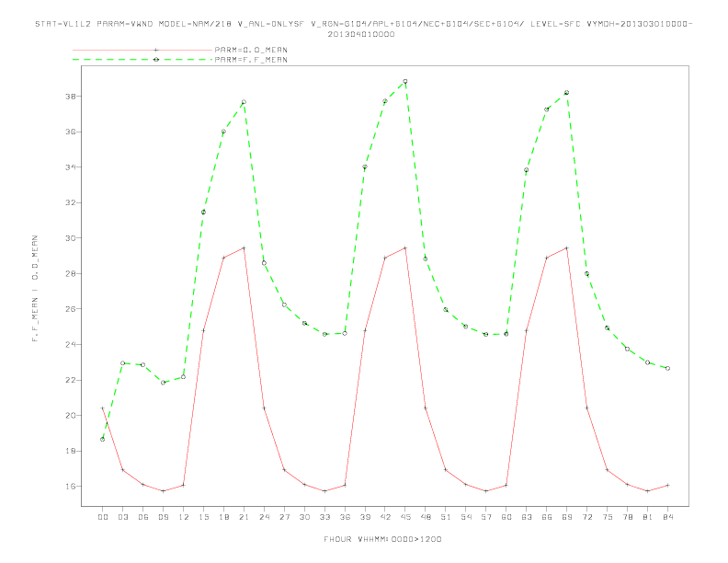728x563 pixels.
Task: Select green F.F_MEAN marker at hour 69
Action: [x=567, y=92]
